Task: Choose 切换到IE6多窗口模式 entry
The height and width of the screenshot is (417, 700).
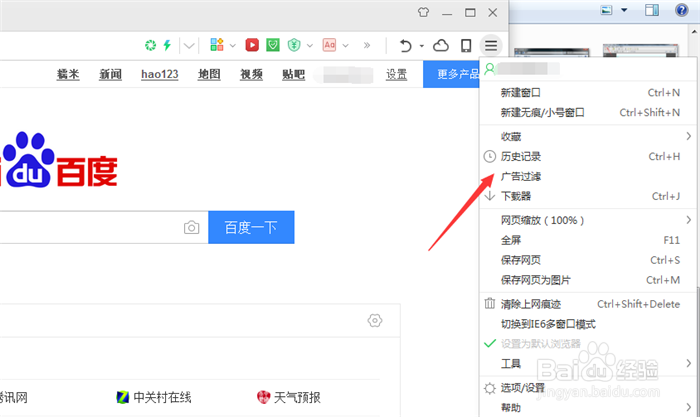Action: point(588,324)
